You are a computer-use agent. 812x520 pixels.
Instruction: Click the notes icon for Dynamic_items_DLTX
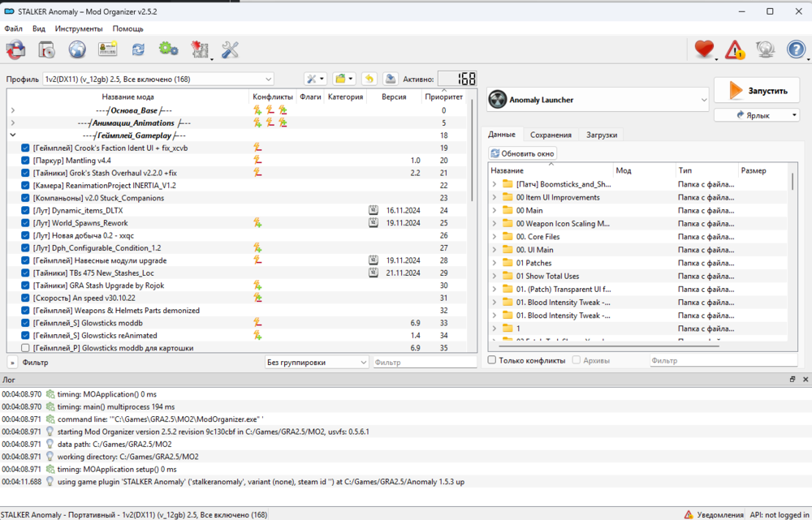(x=374, y=211)
